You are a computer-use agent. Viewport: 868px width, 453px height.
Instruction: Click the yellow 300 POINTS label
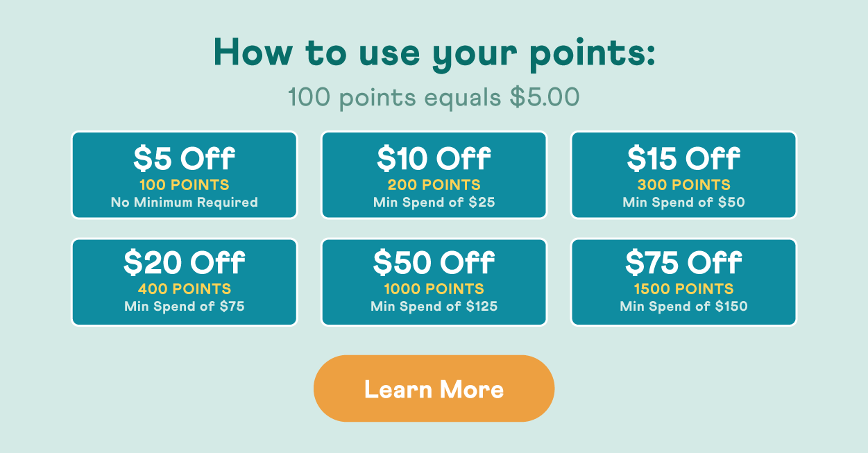pyautogui.click(x=683, y=185)
